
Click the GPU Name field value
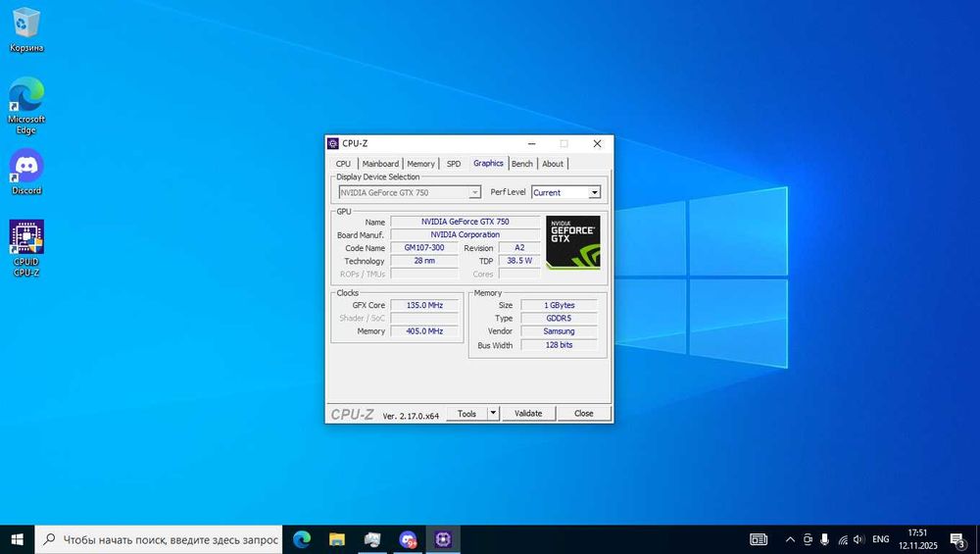point(465,222)
